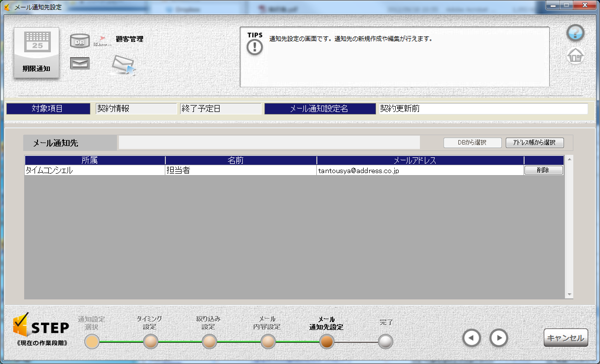Screen dimensions: 600x364
Task: Select the 通知設定選択 step circle
Action: coord(92,341)
